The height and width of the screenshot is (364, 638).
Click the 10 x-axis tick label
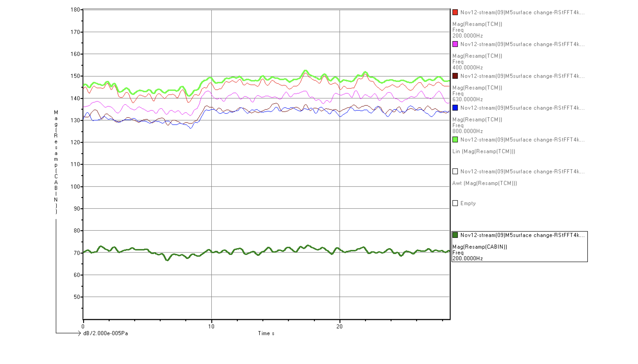(x=211, y=326)
